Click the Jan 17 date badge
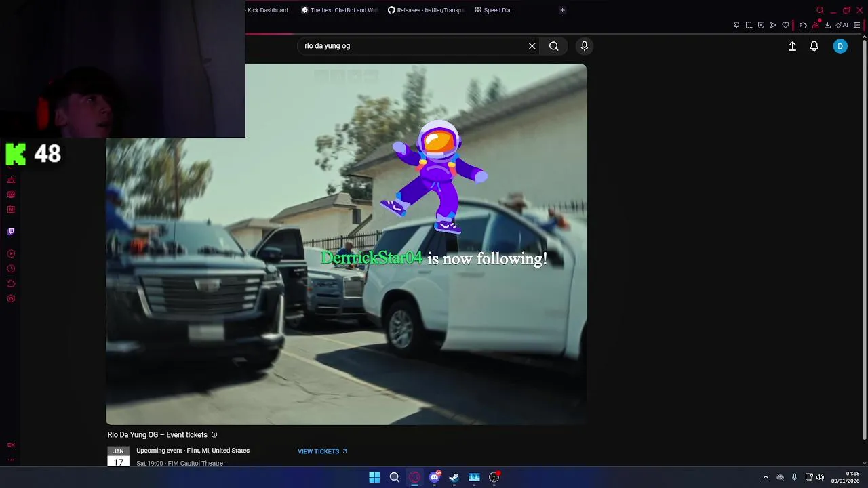 pos(118,456)
